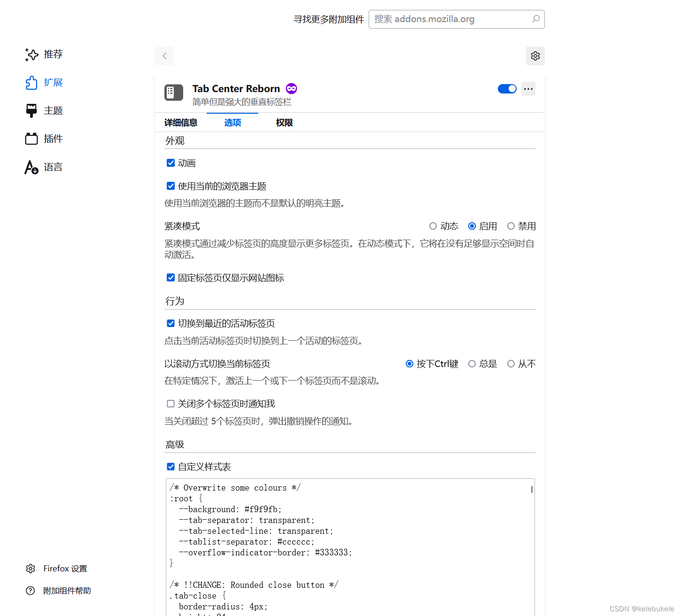Uncheck the 动画 animation checkbox
Viewport: 681px width, 616px height.
[x=171, y=163]
